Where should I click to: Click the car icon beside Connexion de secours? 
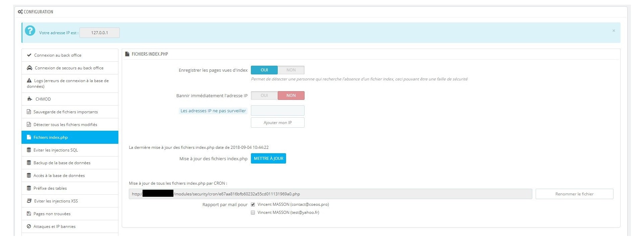(x=30, y=68)
